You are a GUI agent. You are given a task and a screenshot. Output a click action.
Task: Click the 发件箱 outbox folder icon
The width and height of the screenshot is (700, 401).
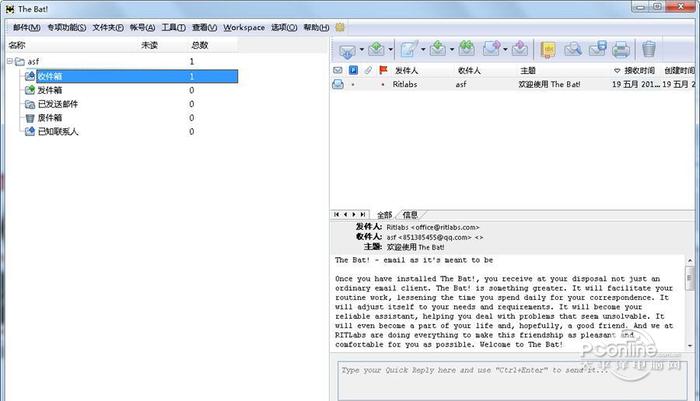[29, 90]
